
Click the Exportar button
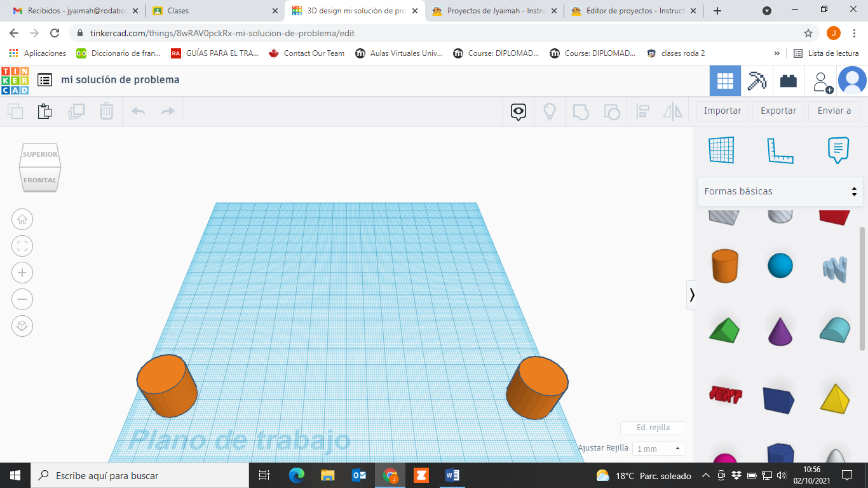point(778,111)
